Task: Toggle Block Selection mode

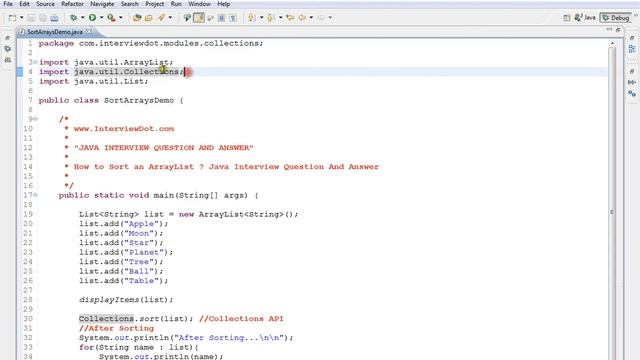Action: [222, 18]
